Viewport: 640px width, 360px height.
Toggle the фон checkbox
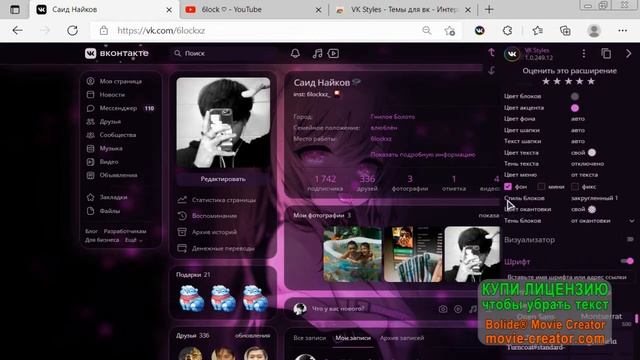pyautogui.click(x=508, y=187)
